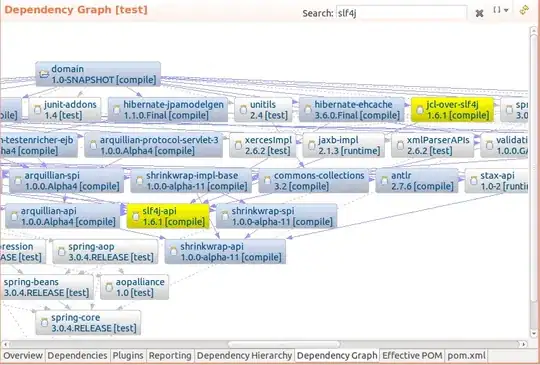Switch to the Overview tab
The height and width of the screenshot is (365, 540).
(x=23, y=356)
